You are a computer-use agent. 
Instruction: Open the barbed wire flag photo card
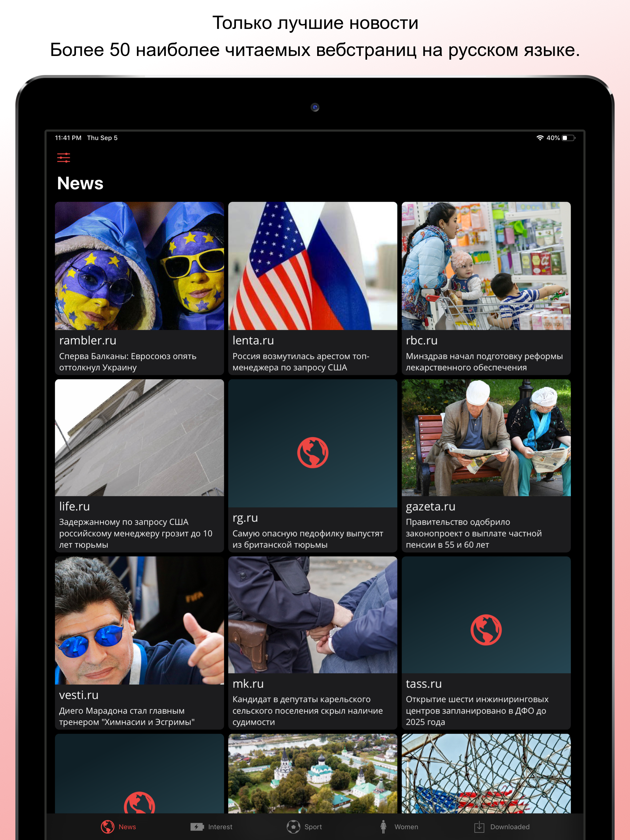click(x=486, y=773)
